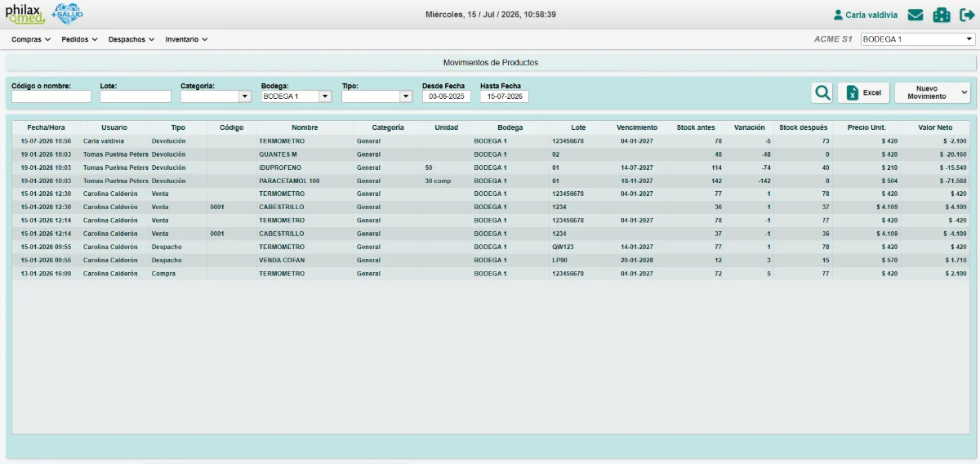Click the Movimientos de Productos title
Image resolution: width=980 pixels, height=464 pixels.
tap(490, 62)
